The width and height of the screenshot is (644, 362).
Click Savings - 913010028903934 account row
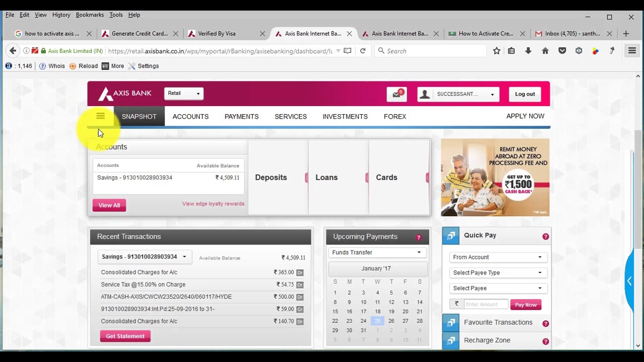coord(168,177)
